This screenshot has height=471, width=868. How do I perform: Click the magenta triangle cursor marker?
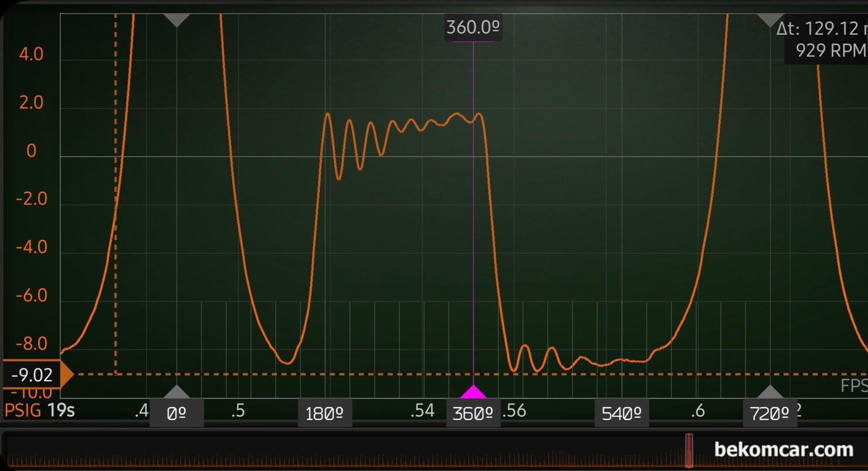[x=473, y=392]
